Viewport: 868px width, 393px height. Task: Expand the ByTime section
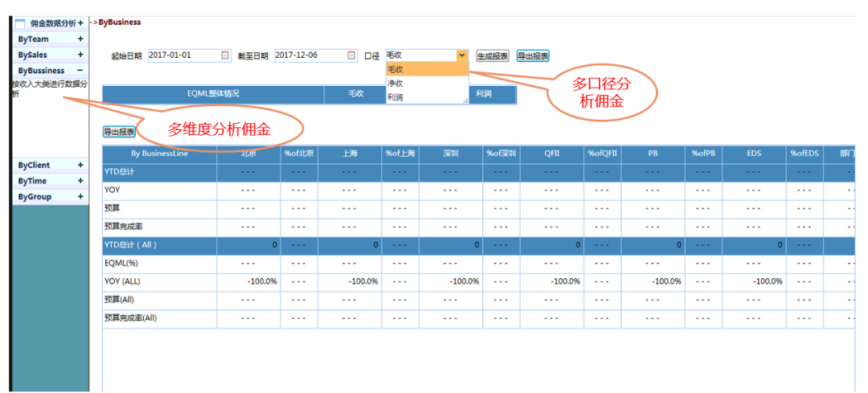[80, 181]
